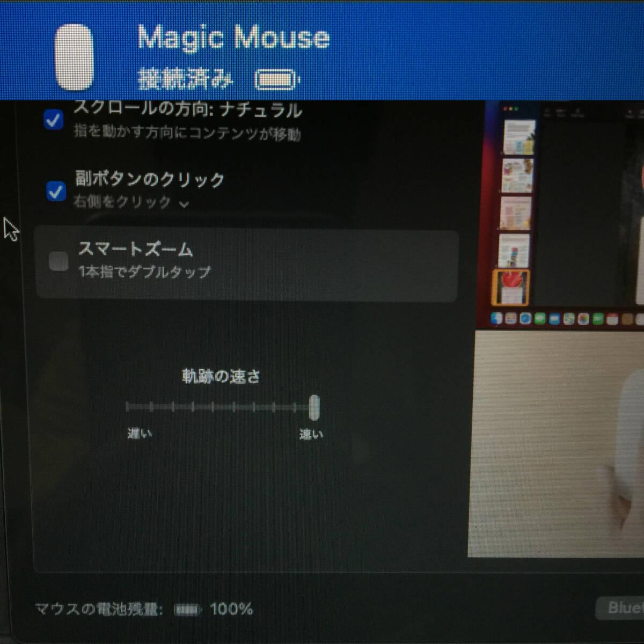Click the battery icon next to 100%

pyautogui.click(x=187, y=610)
